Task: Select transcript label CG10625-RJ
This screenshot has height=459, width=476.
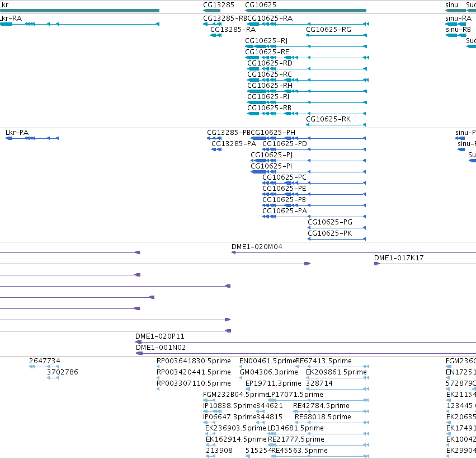Action: click(266, 41)
